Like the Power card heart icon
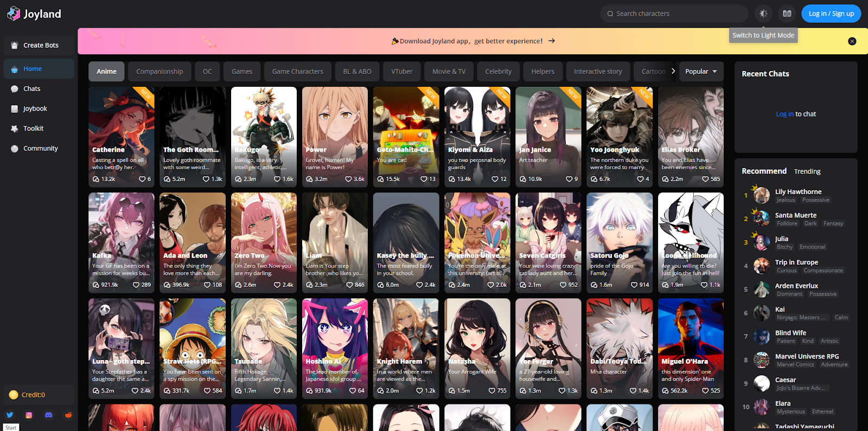Image resolution: width=868 pixels, height=431 pixels. pos(348,179)
